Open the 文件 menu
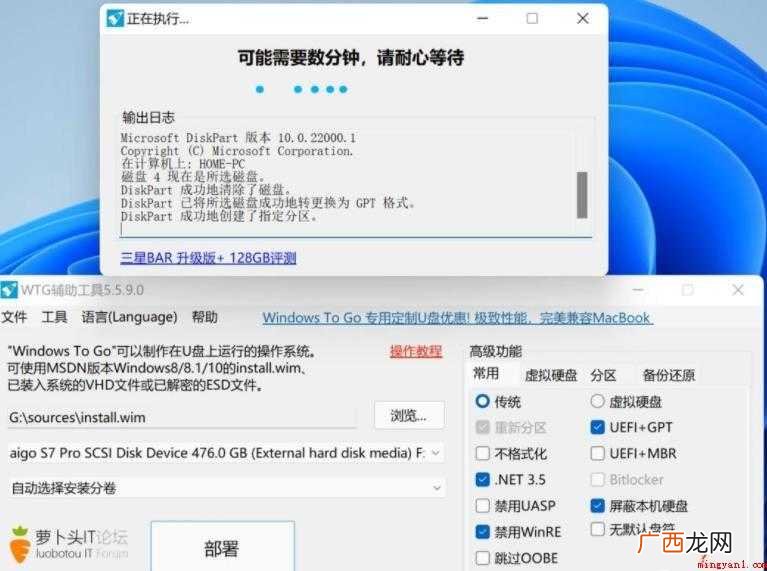Viewport: 767px width, 571px height. (x=14, y=317)
